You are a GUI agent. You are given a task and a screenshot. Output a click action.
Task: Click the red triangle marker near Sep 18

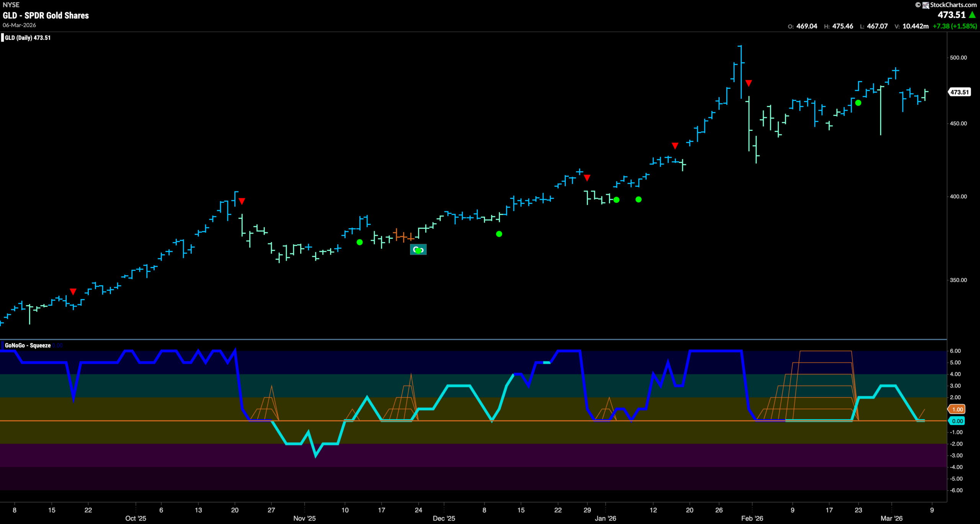tap(73, 292)
